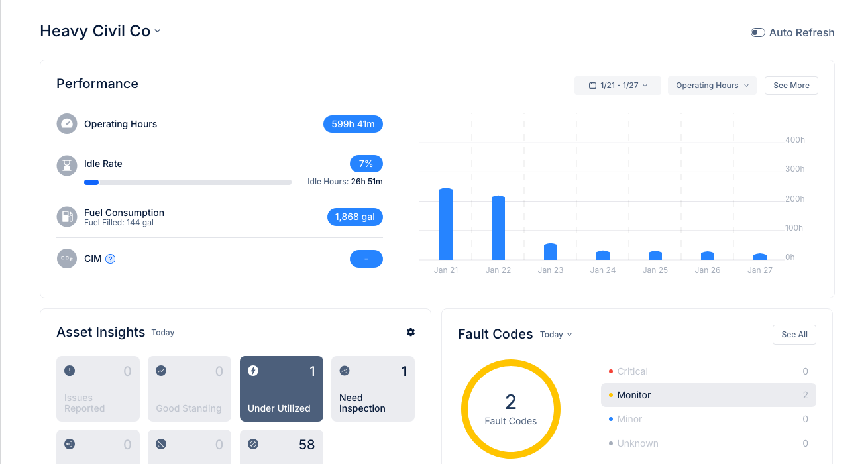Click the Jan 26 bar in chart
868x464 pixels.
(x=708, y=256)
